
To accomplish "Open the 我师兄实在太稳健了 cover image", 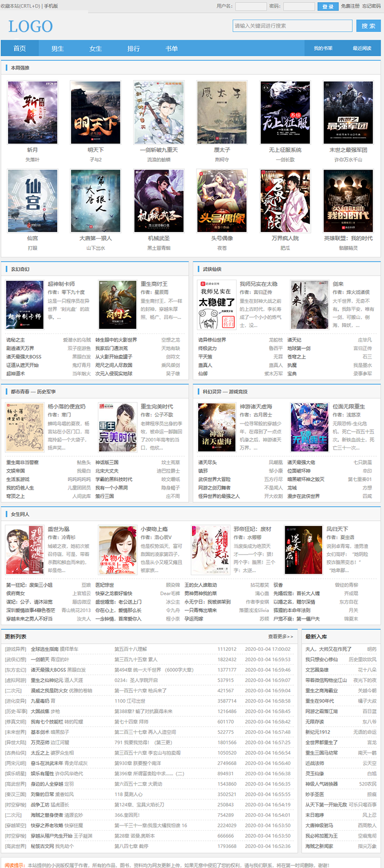I will [x=217, y=305].
